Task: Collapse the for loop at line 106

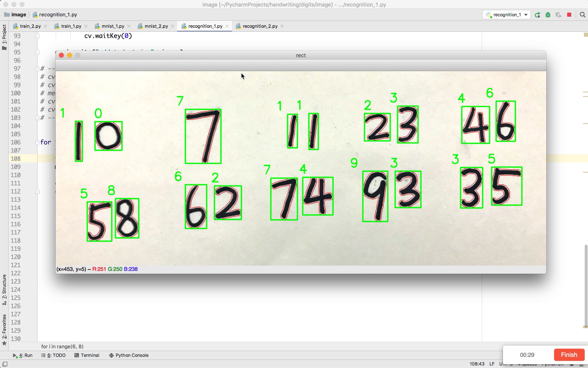Action: 37,142
